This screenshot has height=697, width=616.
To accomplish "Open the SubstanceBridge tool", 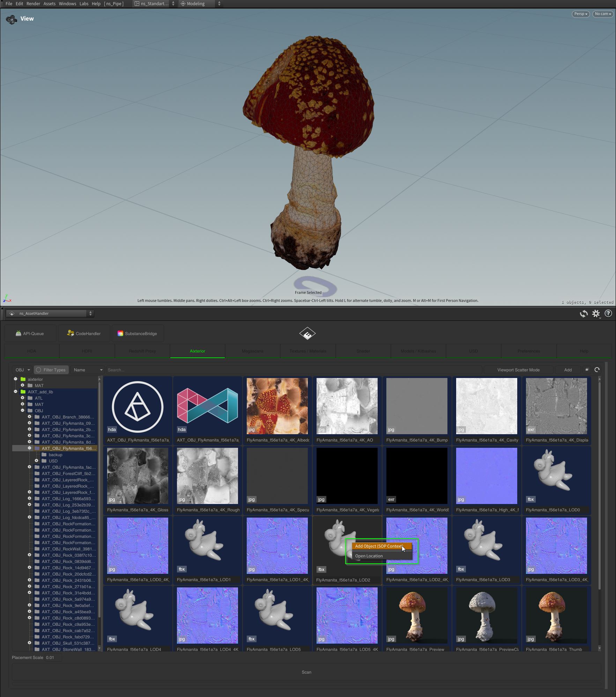I will tap(137, 333).
